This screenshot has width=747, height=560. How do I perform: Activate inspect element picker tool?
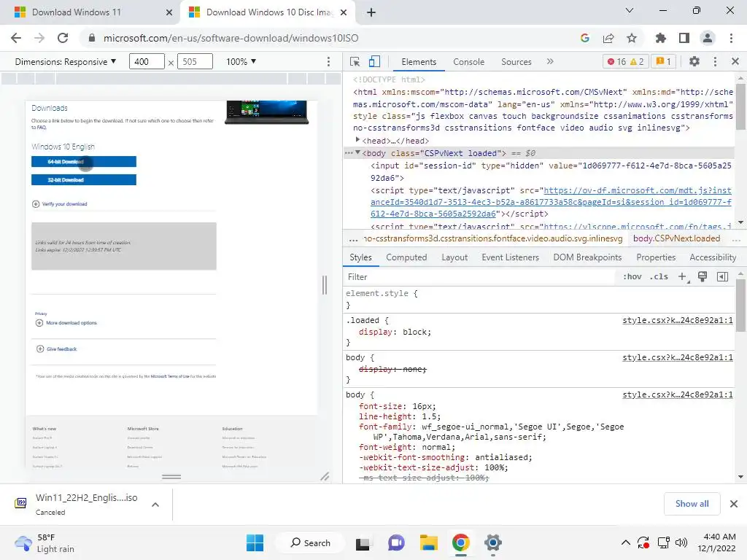(355, 61)
